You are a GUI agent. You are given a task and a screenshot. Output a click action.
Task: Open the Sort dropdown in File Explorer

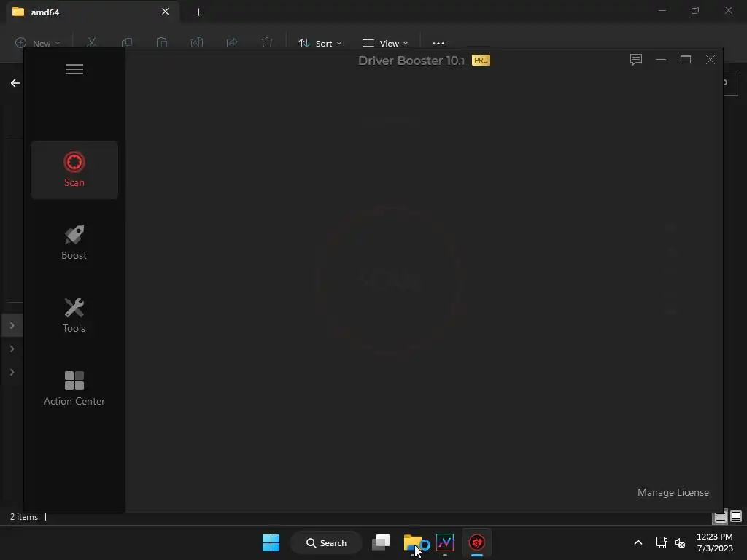[x=320, y=43]
